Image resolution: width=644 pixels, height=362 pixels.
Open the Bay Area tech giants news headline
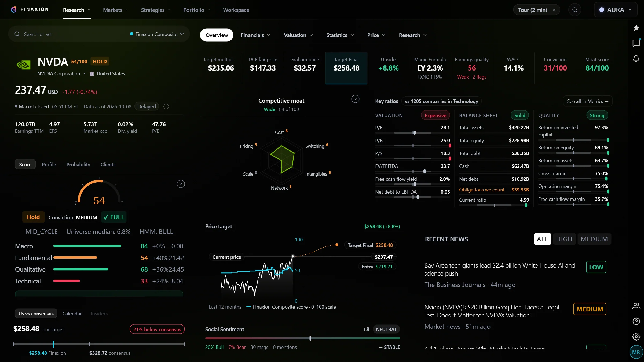499,269
